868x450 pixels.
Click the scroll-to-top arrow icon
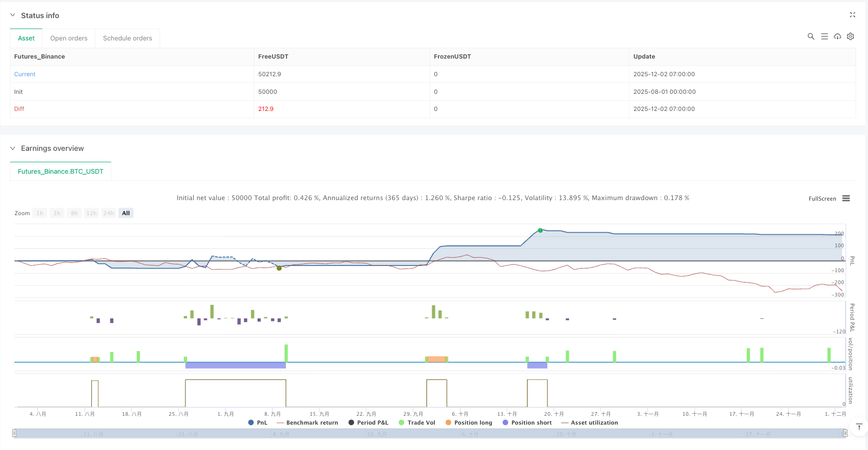point(859,427)
